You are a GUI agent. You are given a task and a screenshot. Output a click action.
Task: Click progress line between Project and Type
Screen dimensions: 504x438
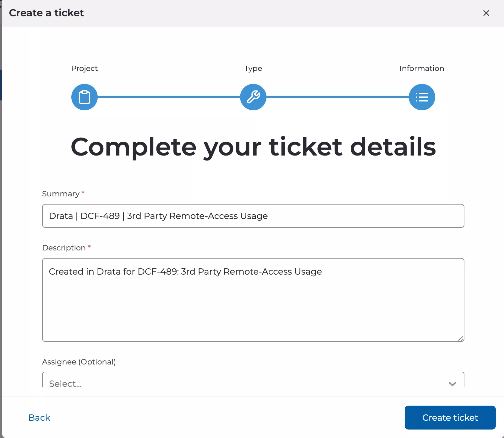point(169,97)
